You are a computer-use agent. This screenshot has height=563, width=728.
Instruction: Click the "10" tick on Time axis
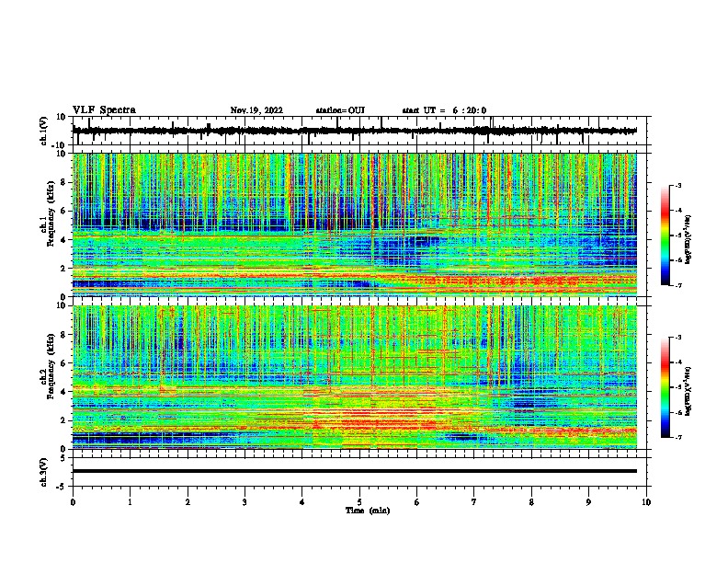pyautogui.click(x=646, y=502)
